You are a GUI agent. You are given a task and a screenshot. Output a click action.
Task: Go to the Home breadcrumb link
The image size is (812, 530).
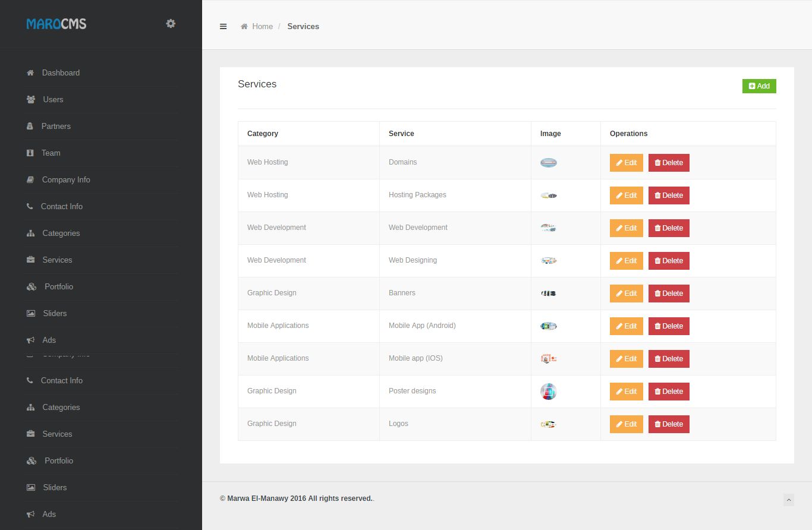(262, 27)
